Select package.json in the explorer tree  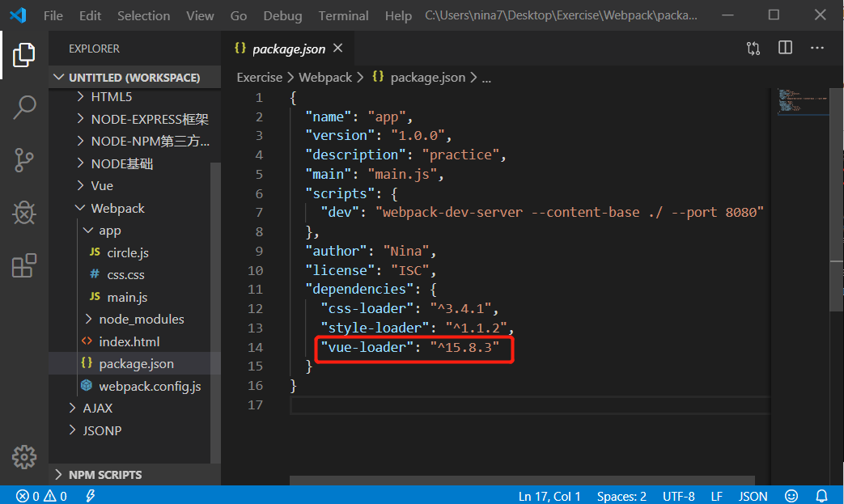(x=129, y=363)
